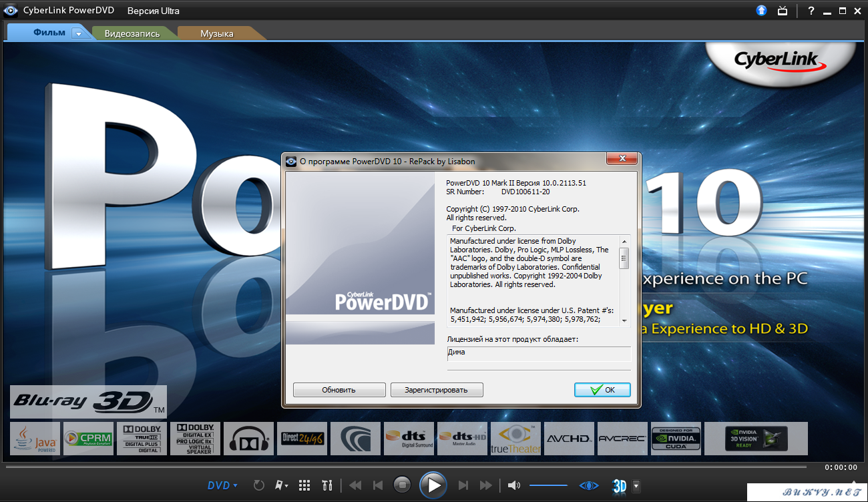Viewport: 868px width, 502px height.
Task: Expand the dropdown arrow next to 3D
Action: click(636, 485)
